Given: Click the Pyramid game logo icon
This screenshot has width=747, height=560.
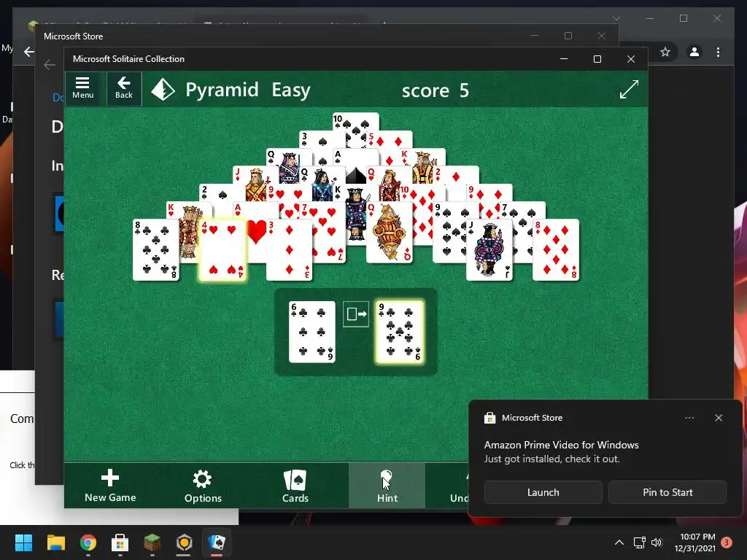Looking at the screenshot, I should tap(163, 90).
